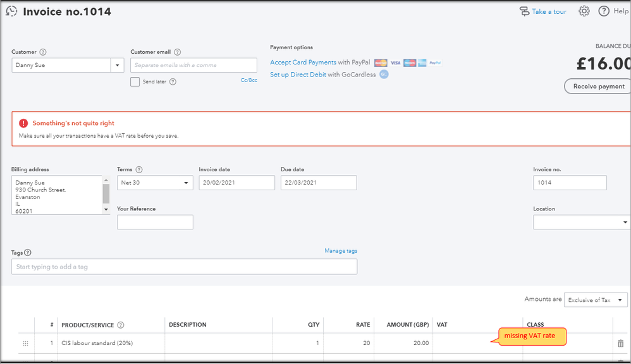Image resolution: width=631 pixels, height=364 pixels.
Task: Click the Set up Direct Debit link
Action: (x=298, y=75)
